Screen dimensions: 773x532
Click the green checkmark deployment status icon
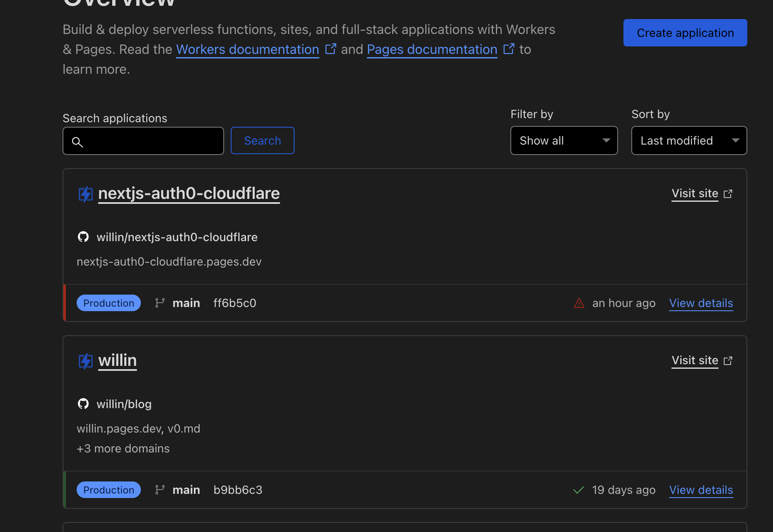[578, 490]
